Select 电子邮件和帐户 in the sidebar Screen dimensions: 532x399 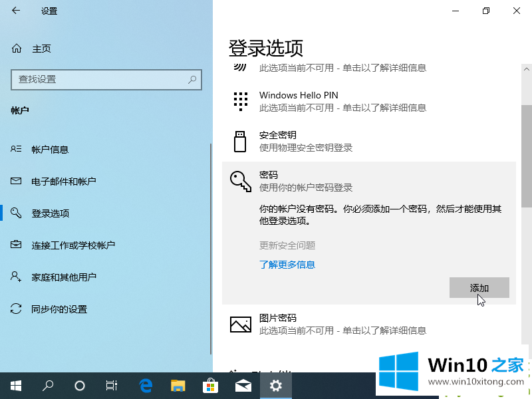(63, 182)
